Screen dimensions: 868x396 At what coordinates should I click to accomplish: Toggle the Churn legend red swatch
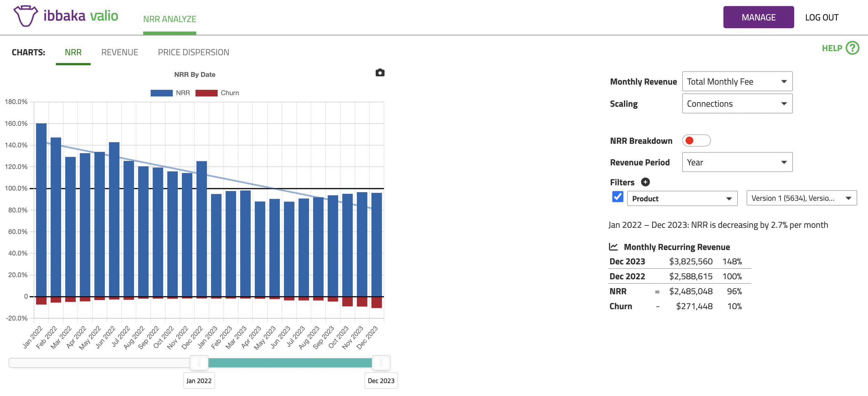[206, 93]
